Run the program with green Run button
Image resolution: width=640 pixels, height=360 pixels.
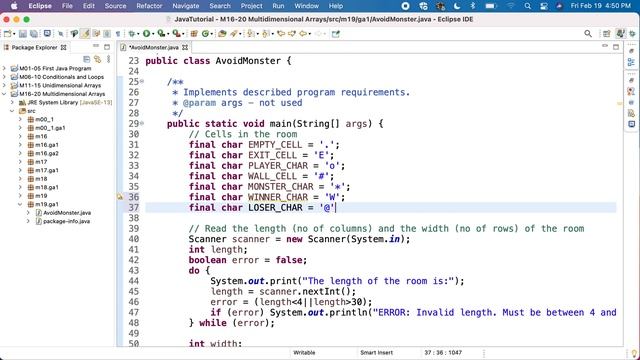pos(146,34)
